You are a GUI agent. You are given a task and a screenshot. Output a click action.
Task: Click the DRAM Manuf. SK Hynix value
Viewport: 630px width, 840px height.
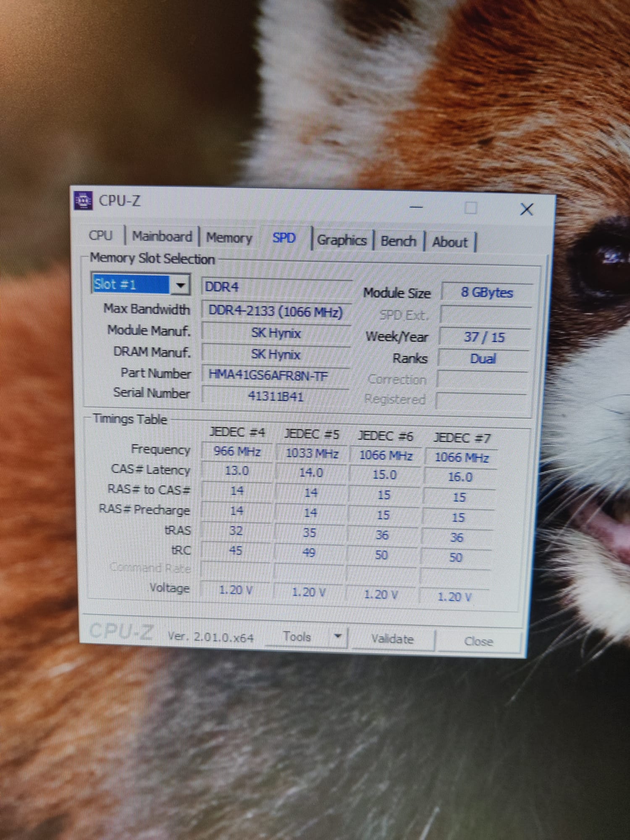276,354
